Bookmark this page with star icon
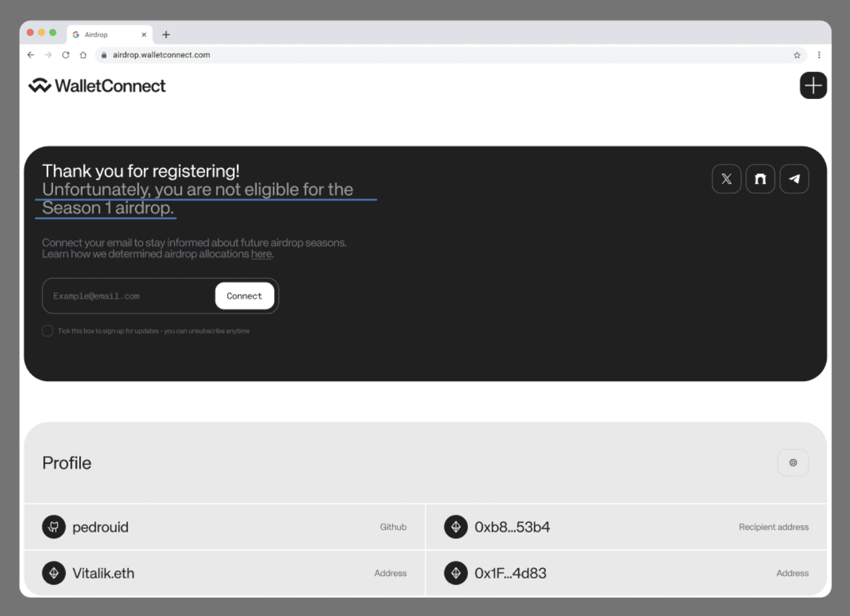 coord(797,55)
